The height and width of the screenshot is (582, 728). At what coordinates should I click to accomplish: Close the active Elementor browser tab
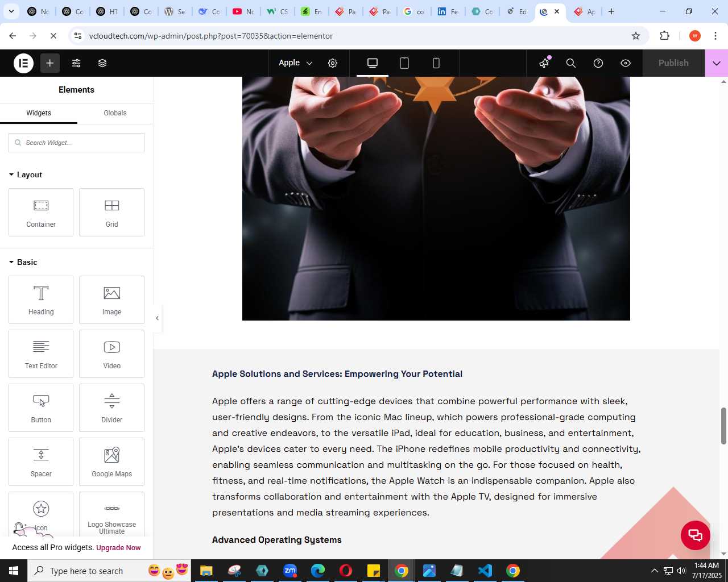tap(557, 11)
